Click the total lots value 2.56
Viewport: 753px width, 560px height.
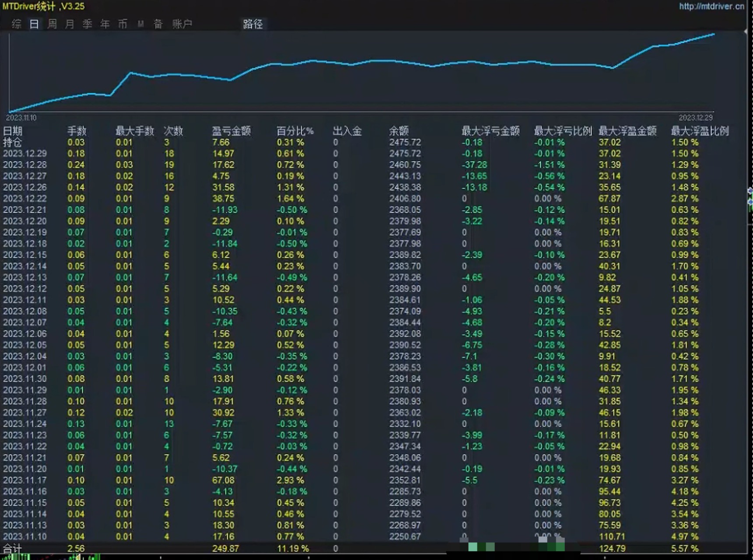point(76,549)
